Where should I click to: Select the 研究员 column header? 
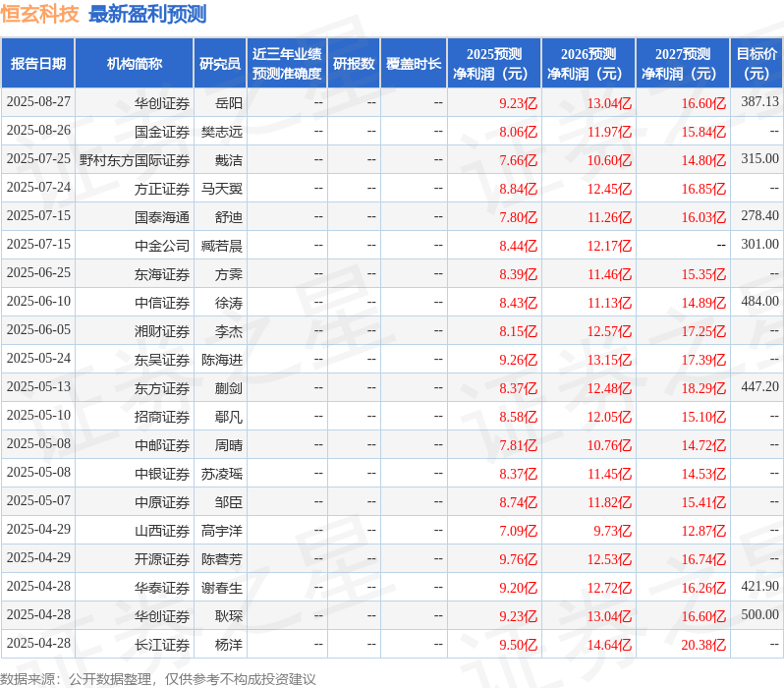(220, 63)
